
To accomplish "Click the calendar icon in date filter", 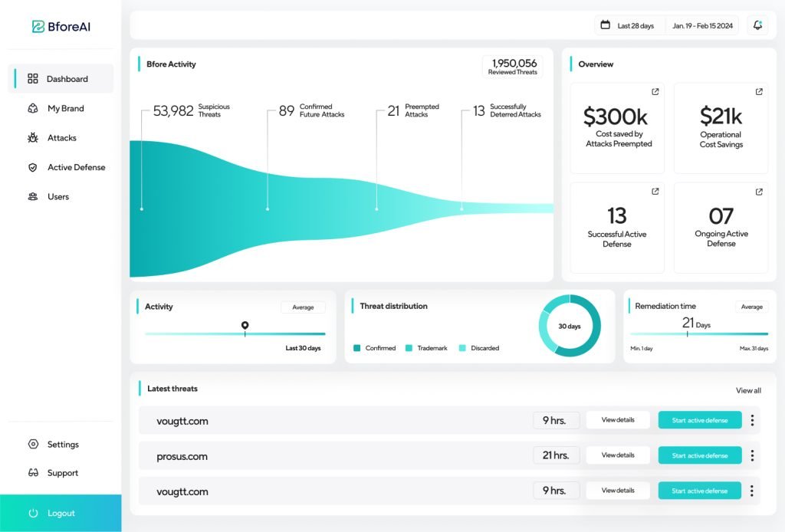I will click(x=605, y=25).
